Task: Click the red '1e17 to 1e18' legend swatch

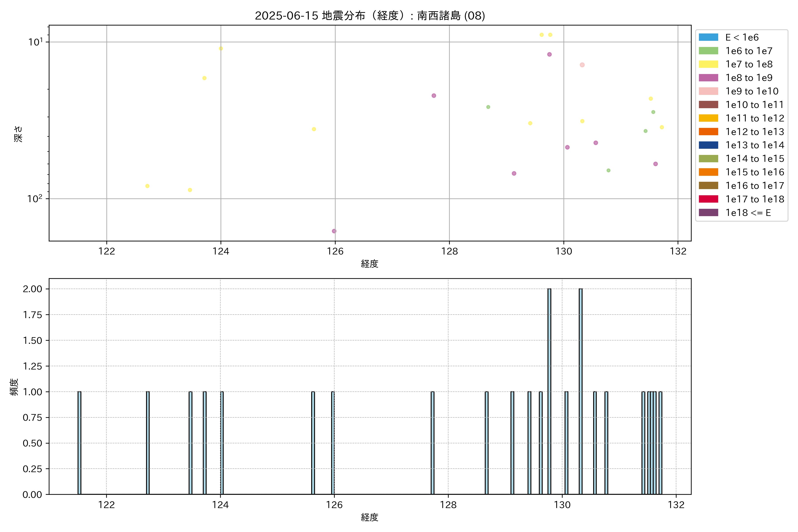Action: tap(708, 199)
